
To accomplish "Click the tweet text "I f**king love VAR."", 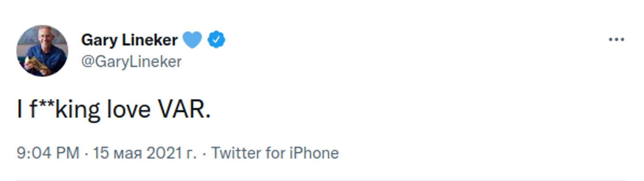I will tap(114, 109).
